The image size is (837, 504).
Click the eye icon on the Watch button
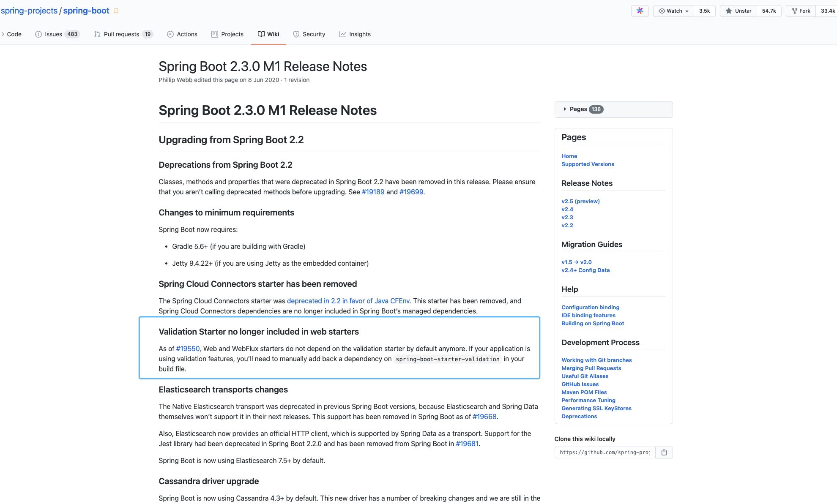point(662,11)
